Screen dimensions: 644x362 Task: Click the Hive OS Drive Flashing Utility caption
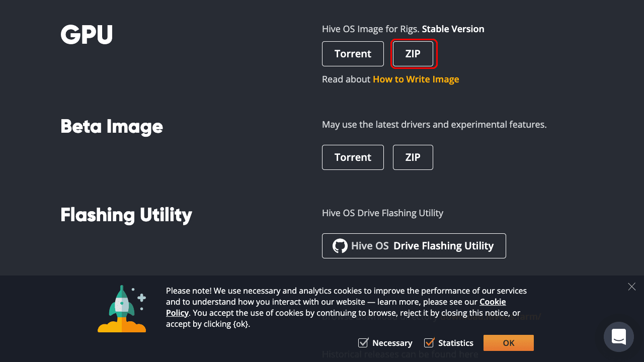click(382, 213)
